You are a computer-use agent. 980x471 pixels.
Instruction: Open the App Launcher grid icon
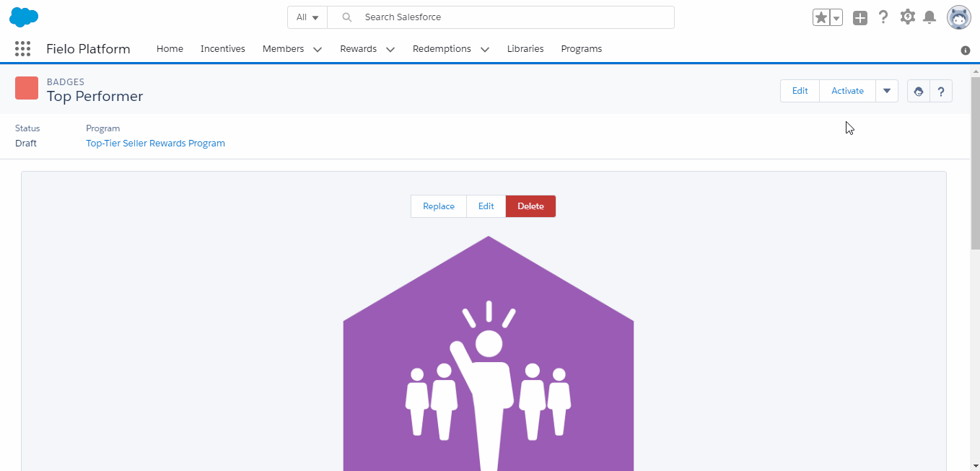coord(22,49)
